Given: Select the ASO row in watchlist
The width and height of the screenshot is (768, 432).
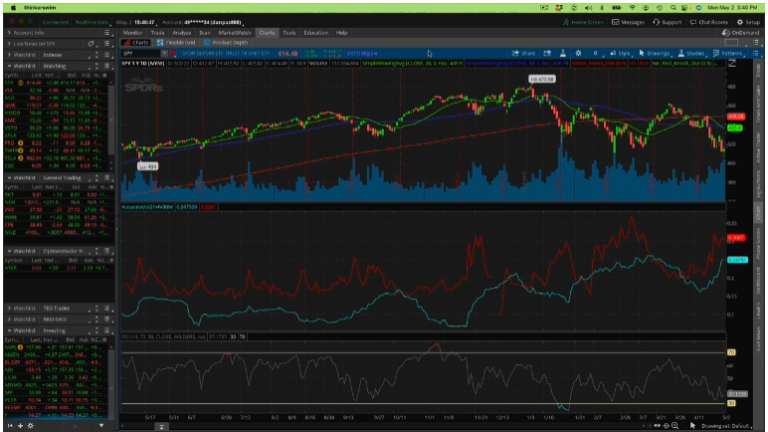Looking at the screenshot, I should [12, 98].
